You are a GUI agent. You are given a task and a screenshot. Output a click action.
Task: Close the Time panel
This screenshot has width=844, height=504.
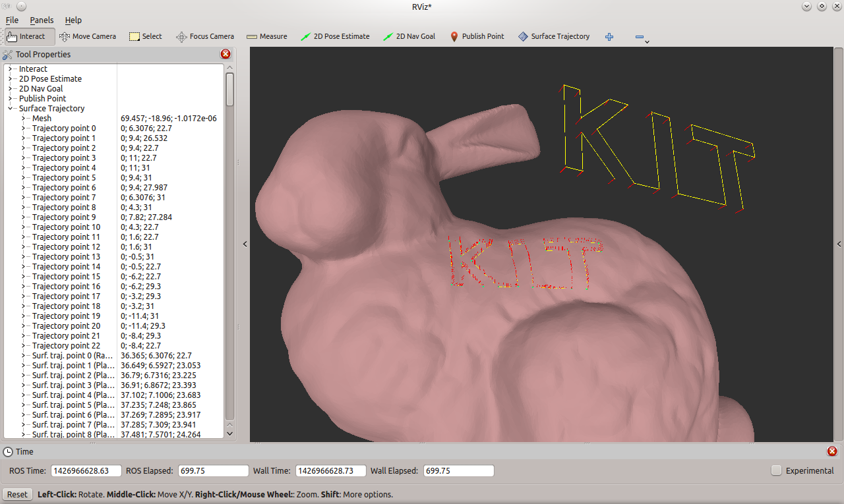[x=832, y=451]
